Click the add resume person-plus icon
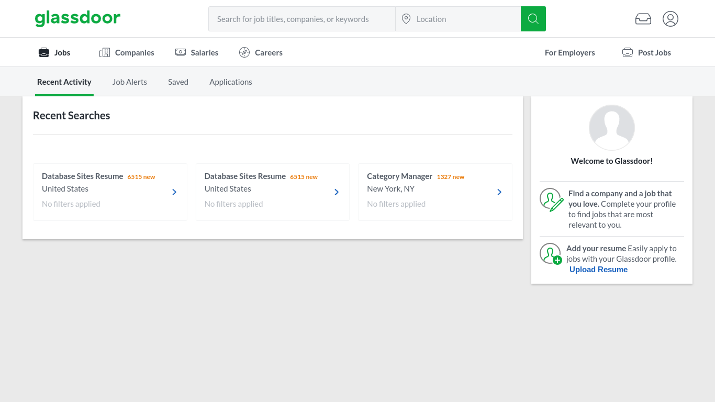 click(551, 254)
